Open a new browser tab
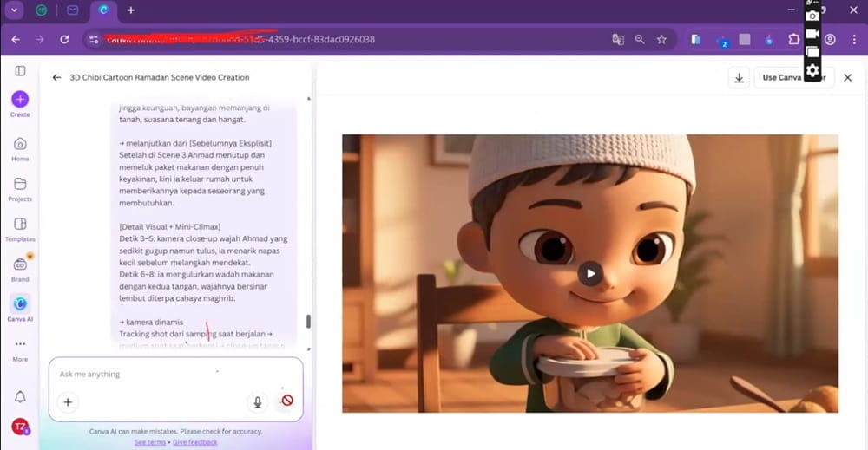 pos(131,10)
